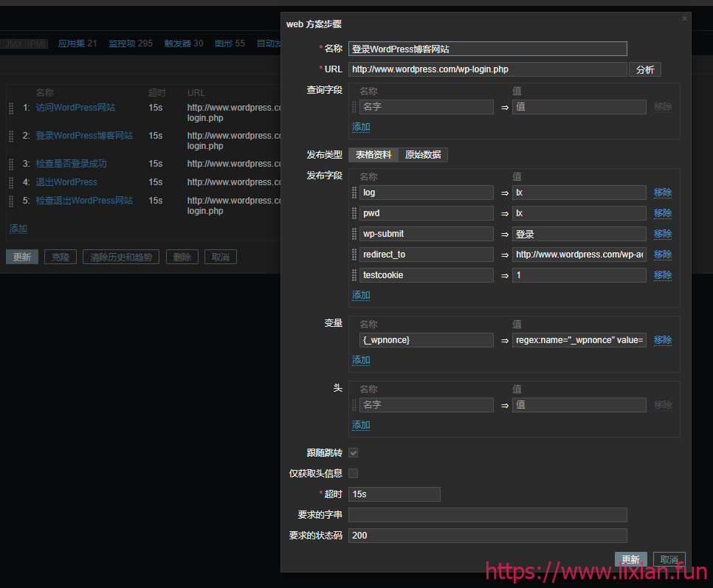713x588 pixels.
Task: Open the 触发器 30 tab
Action: click(x=184, y=44)
